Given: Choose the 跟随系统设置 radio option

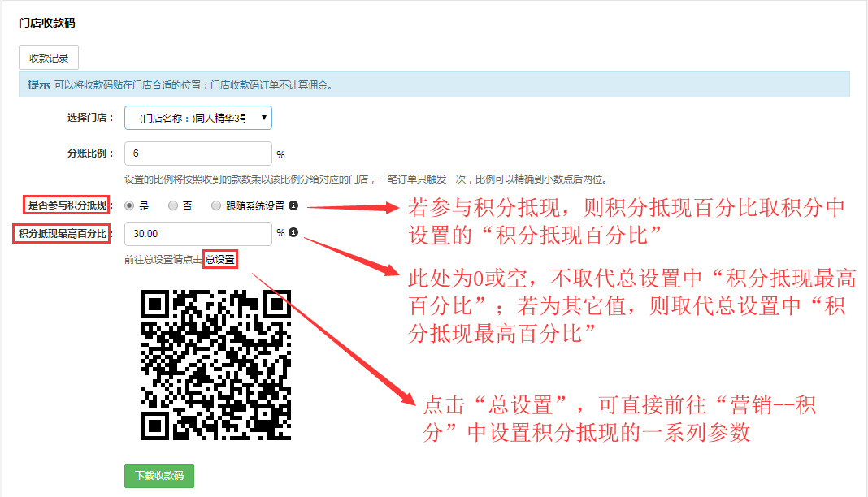Looking at the screenshot, I should coord(216,206).
